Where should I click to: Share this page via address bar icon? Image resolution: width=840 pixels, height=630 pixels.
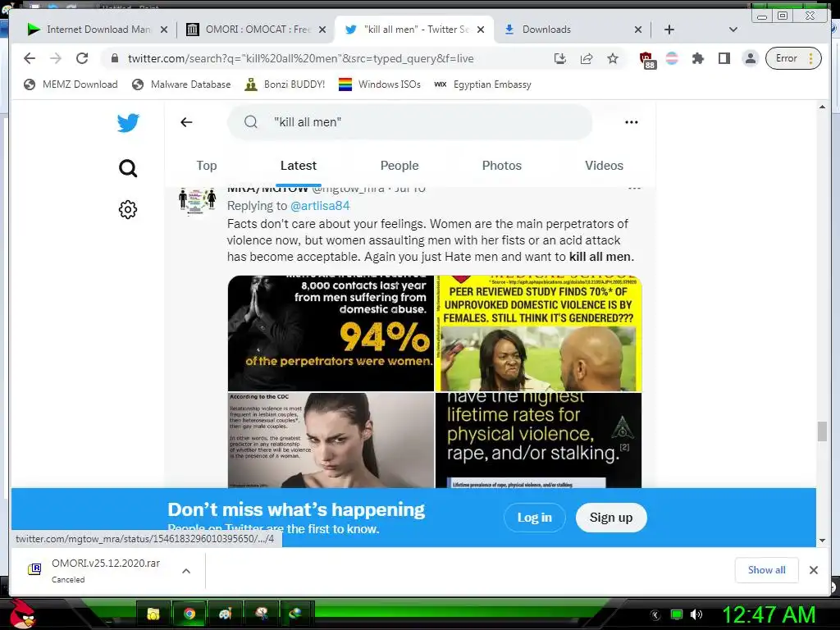(587, 58)
